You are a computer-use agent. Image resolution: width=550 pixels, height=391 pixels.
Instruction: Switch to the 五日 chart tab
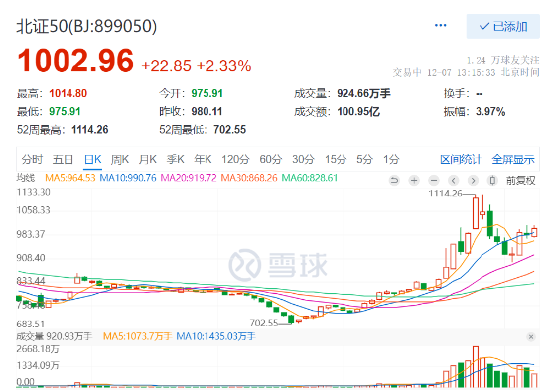tap(63, 160)
